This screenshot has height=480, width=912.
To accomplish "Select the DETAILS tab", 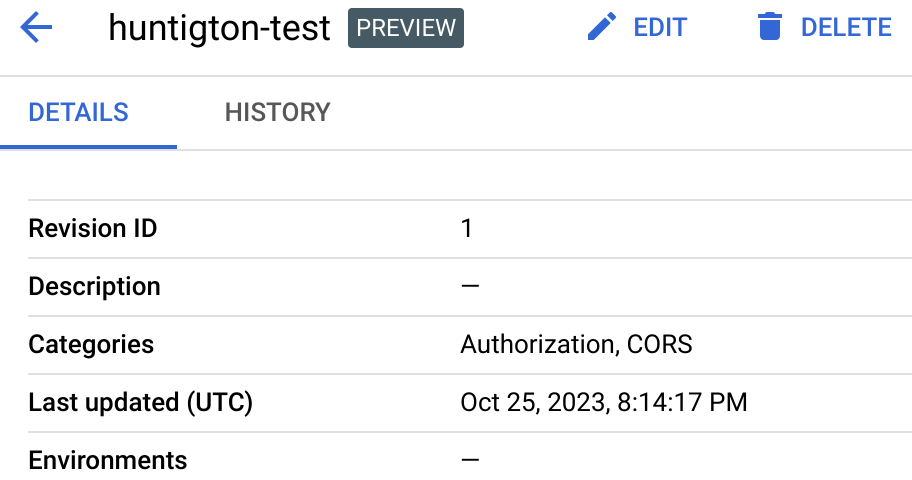I will point(79,112).
